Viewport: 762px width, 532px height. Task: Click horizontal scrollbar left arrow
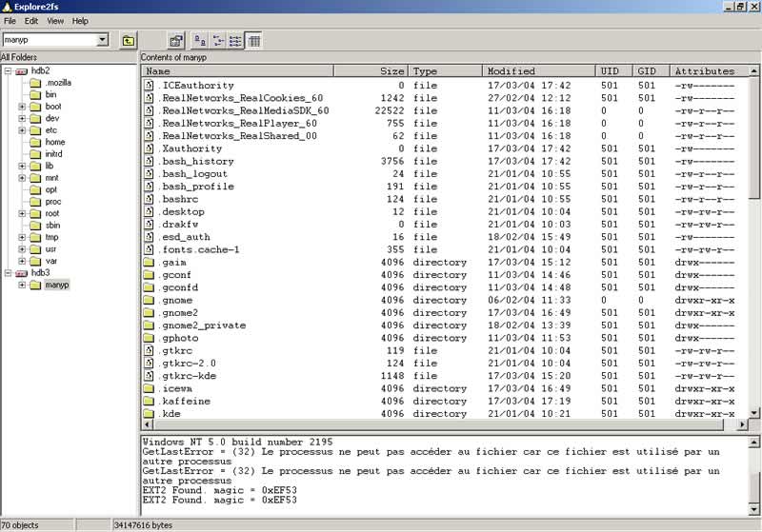pyautogui.click(x=148, y=424)
